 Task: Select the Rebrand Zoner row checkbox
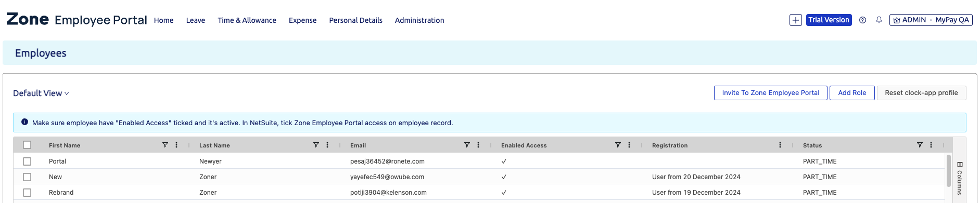[27, 193]
